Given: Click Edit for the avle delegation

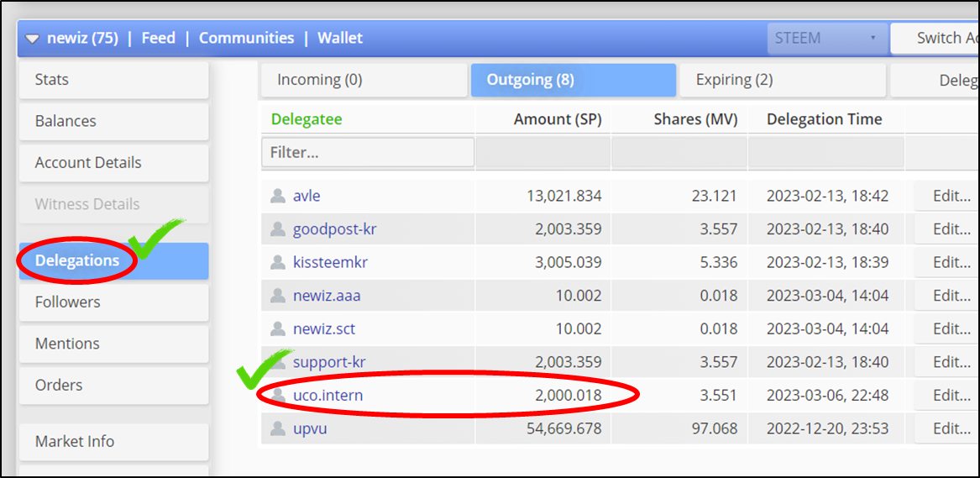Looking at the screenshot, I should (x=947, y=197).
